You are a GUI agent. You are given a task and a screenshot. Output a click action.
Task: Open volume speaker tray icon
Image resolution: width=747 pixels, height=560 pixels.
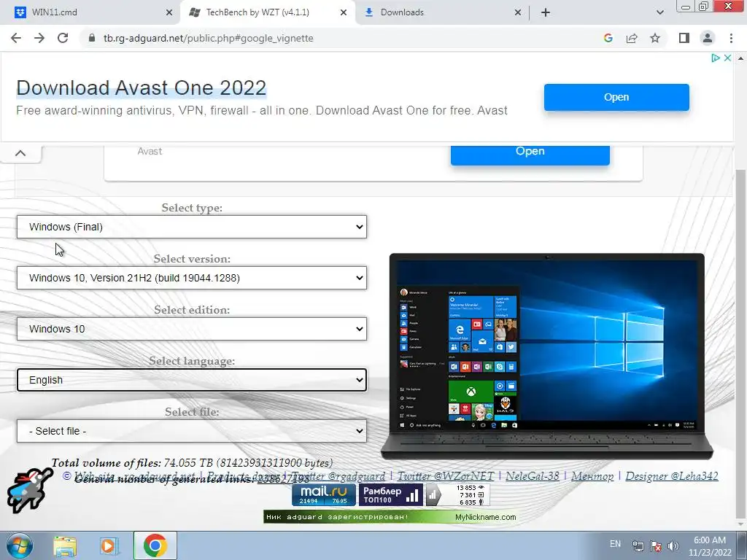[x=673, y=546]
